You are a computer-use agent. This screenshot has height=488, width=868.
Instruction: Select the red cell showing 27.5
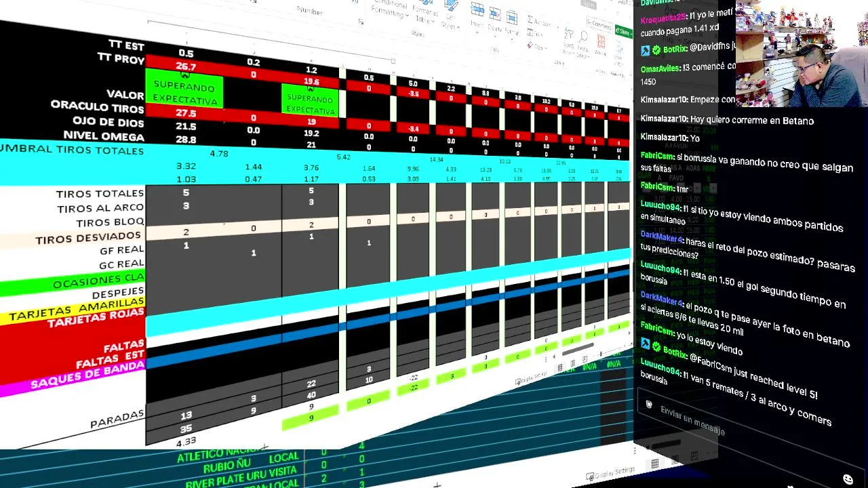point(185,113)
